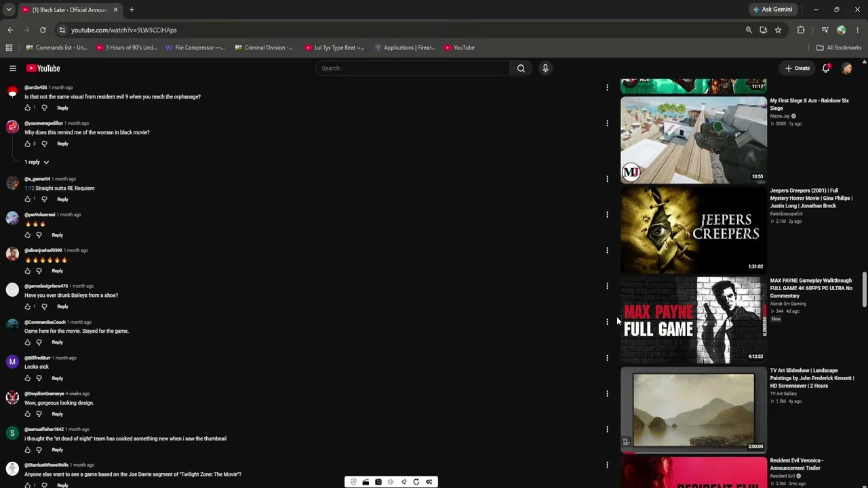The width and height of the screenshot is (868, 488).
Task: Open options menu for Baileys shoe comment
Action: pyautogui.click(x=607, y=286)
